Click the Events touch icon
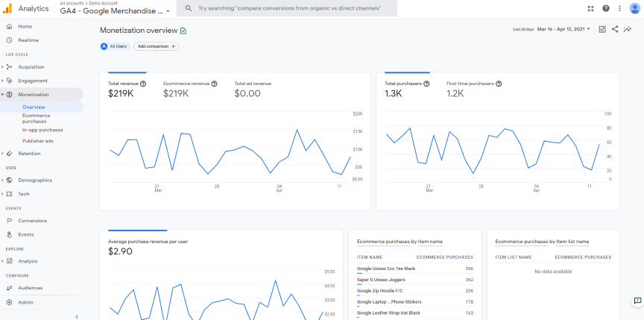644x320 pixels. (9, 234)
